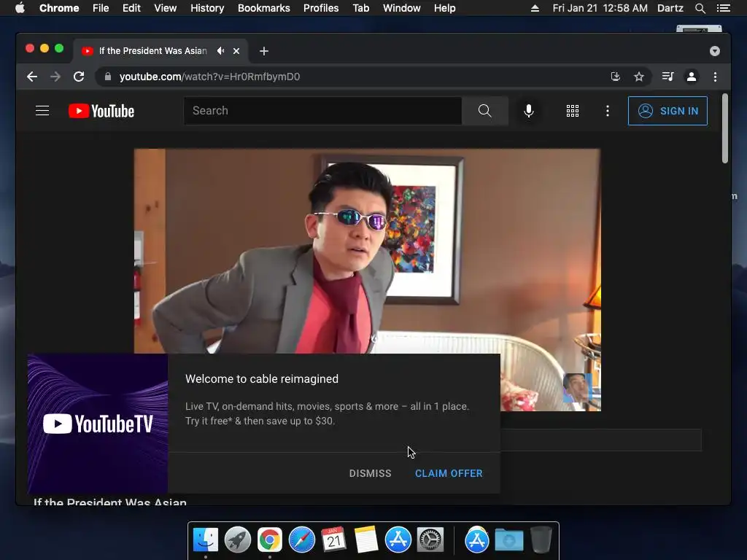Screen dimensions: 747x560
Task: Click the eject icon in the menu bar
Action: tap(535, 8)
